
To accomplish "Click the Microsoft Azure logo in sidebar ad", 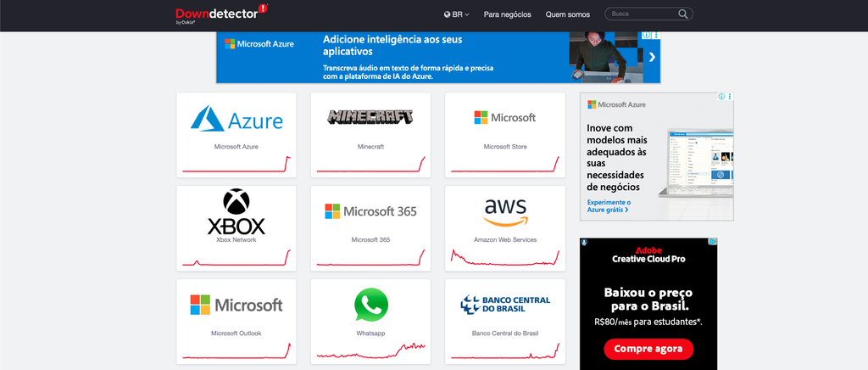I will tap(617, 104).
